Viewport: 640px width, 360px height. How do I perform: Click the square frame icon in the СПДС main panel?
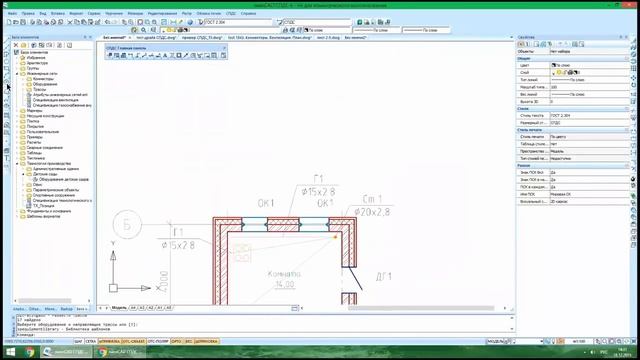click(x=179, y=56)
